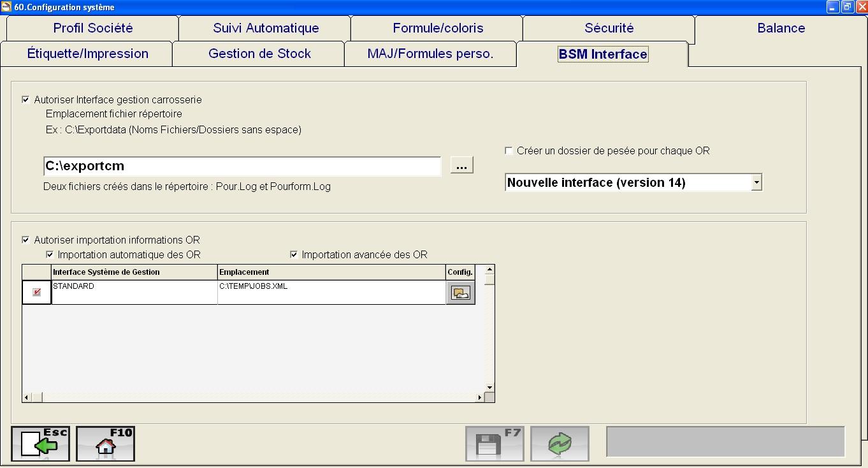868x468 pixels.
Task: Click table vertical scrollbar down arrow
Action: coord(489,388)
